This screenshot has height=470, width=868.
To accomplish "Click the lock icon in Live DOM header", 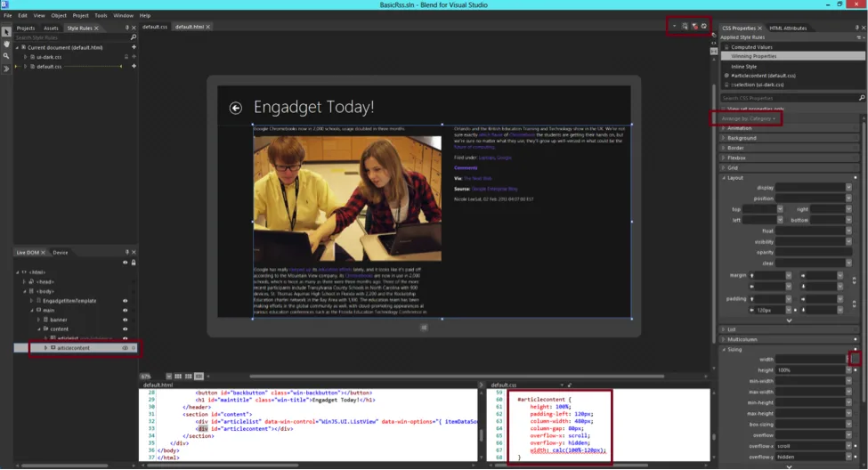I will 134,263.
